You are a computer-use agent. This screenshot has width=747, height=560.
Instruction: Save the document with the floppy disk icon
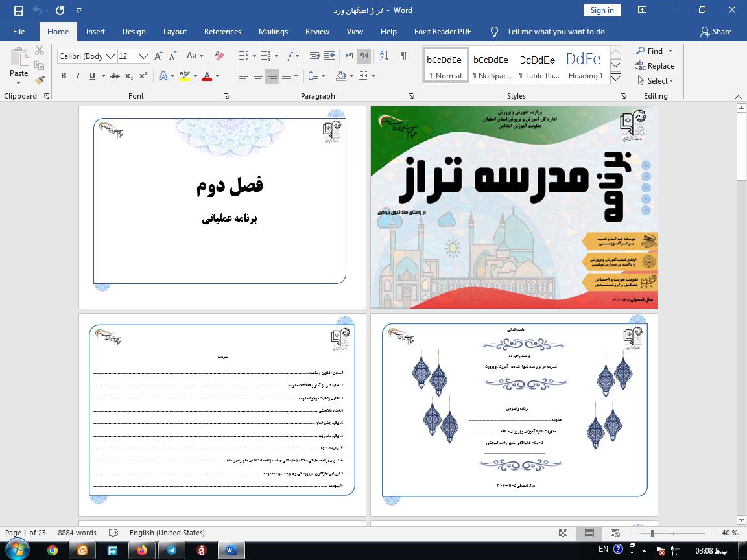tap(18, 10)
